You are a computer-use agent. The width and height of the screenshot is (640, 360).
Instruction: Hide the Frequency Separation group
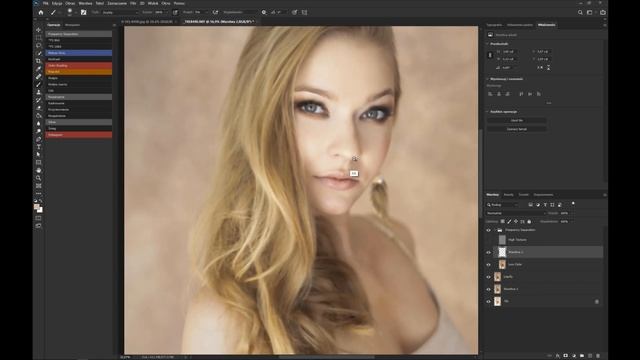pos(488,230)
